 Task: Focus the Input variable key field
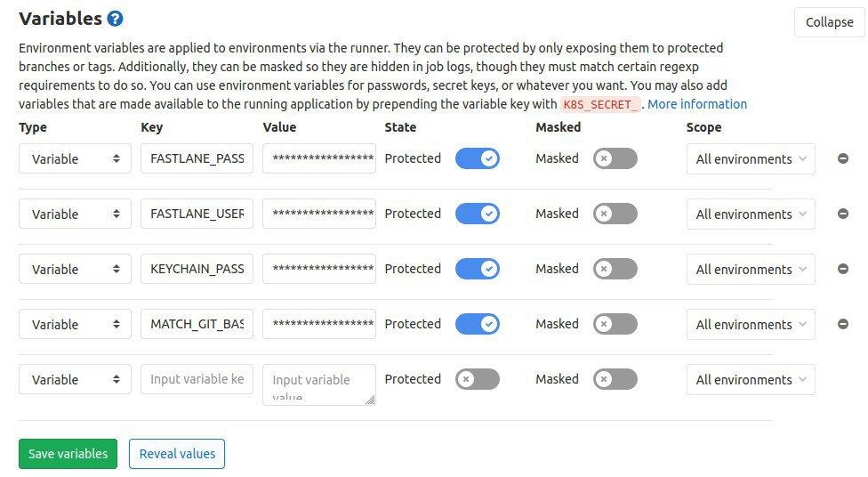pyautogui.click(x=197, y=379)
